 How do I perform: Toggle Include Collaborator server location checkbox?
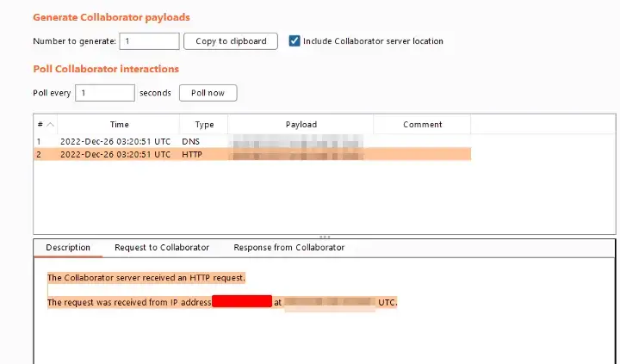(294, 41)
